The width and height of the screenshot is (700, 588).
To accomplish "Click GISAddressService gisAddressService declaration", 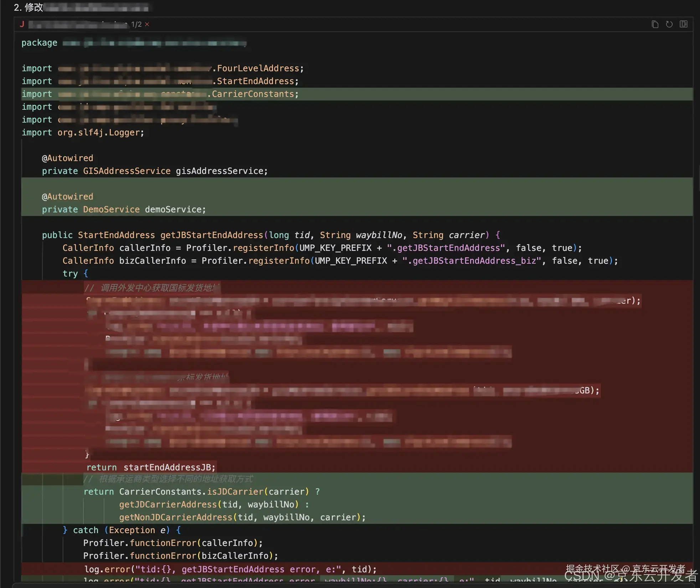I will 155,171.
